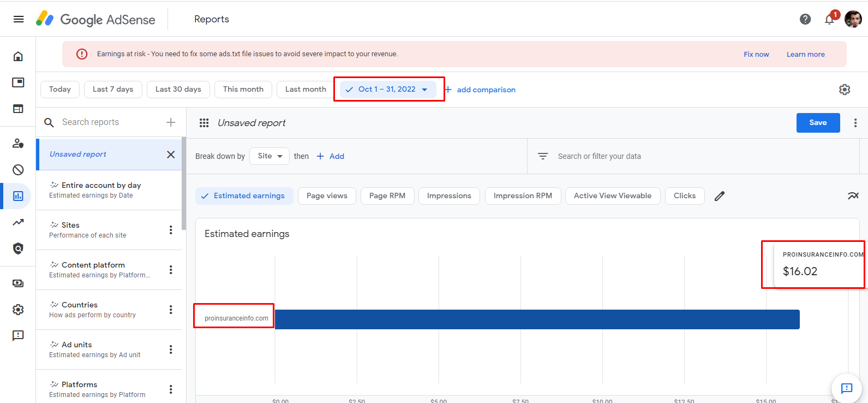Open Sites report options menu

click(x=171, y=230)
